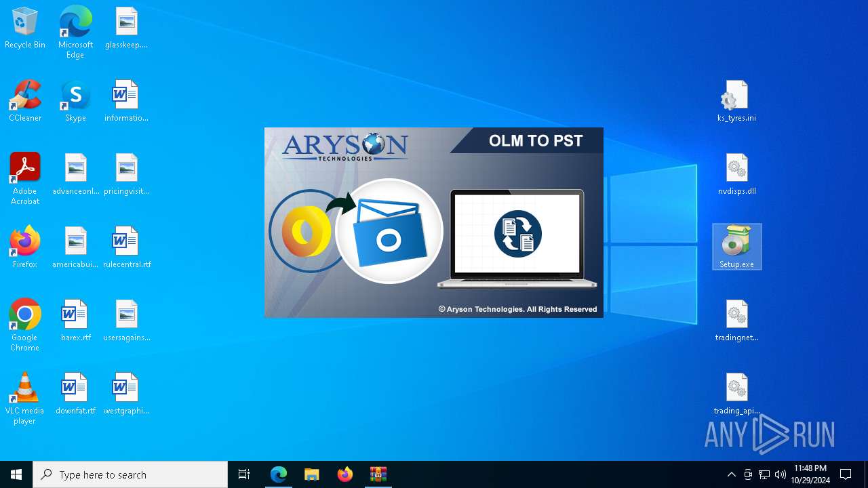The height and width of the screenshot is (488, 868).
Task: Select downfat.rtf document icon
Action: (x=75, y=394)
